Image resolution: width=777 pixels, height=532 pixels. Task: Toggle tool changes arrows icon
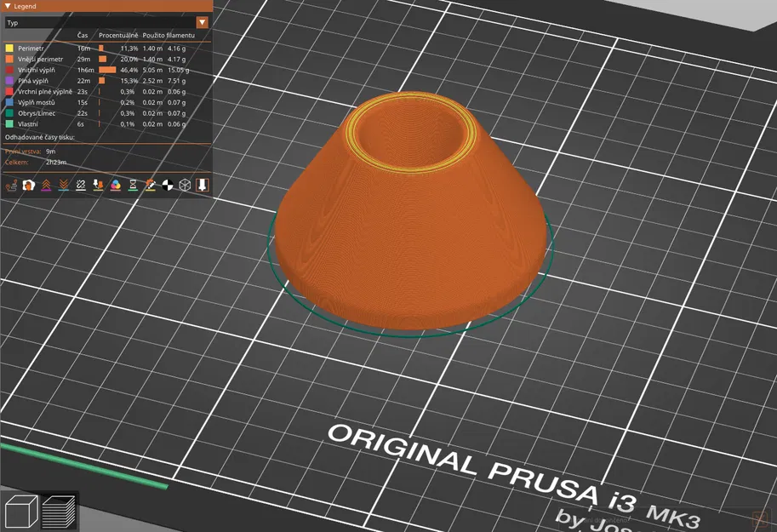(98, 186)
